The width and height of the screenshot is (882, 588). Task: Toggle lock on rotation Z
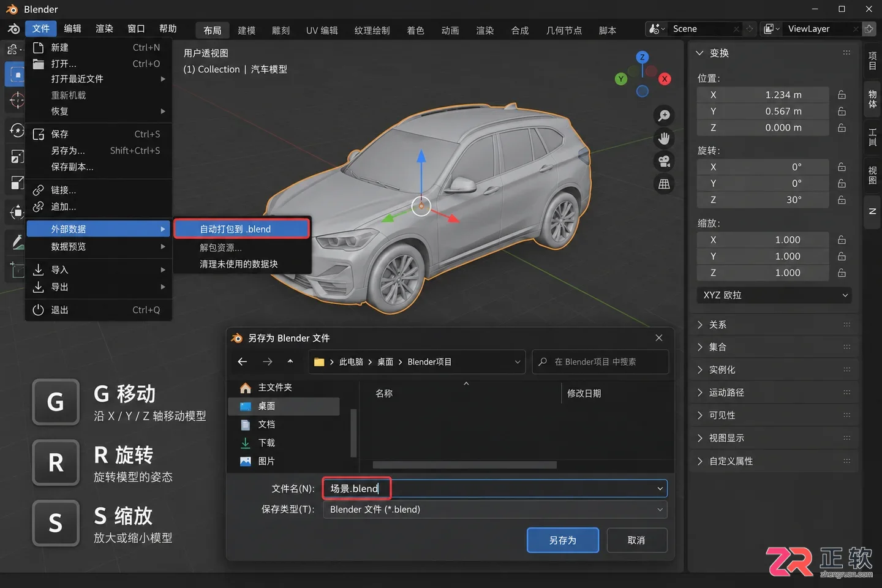pos(842,200)
